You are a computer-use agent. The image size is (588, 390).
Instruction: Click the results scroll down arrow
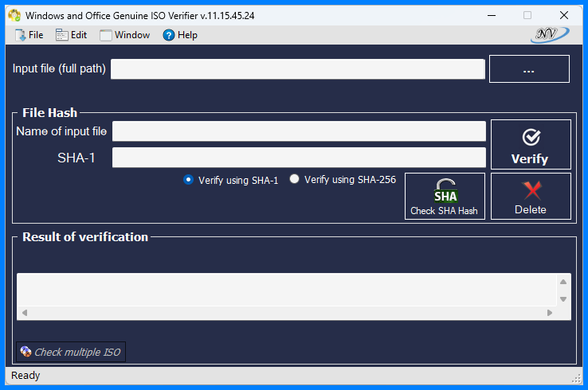click(563, 299)
